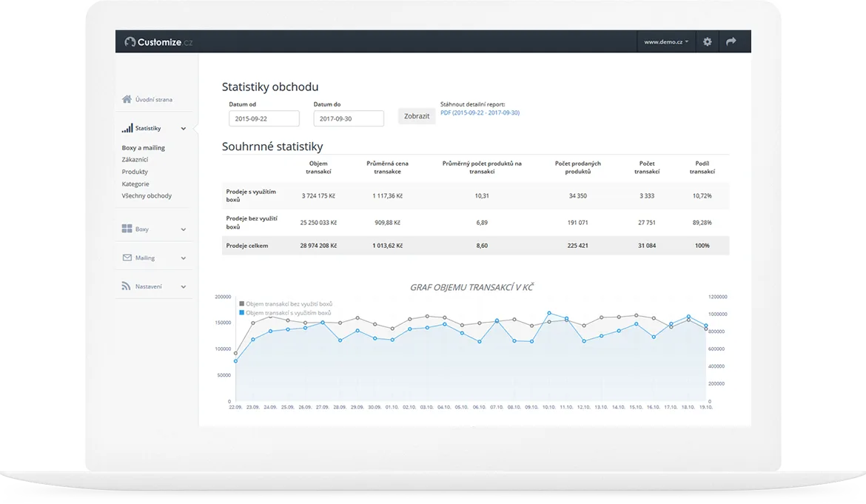Open Produkty statistics
The width and height of the screenshot is (866, 504).
135,172
